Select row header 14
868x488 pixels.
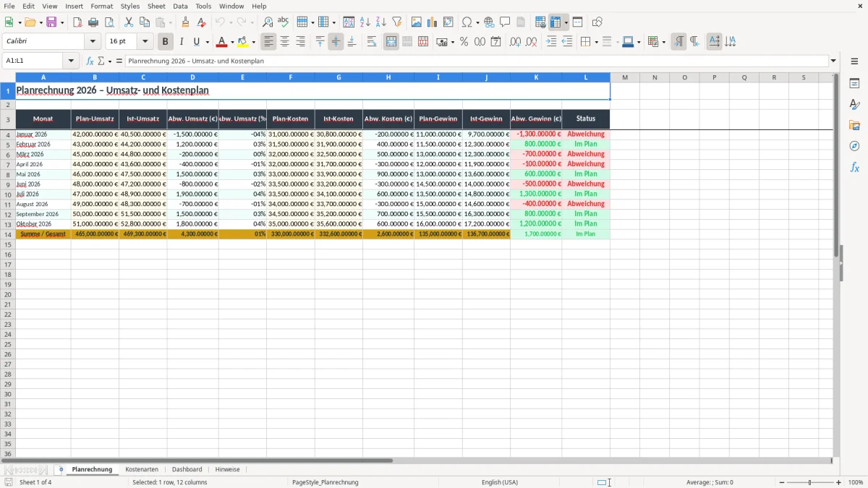pos(8,234)
